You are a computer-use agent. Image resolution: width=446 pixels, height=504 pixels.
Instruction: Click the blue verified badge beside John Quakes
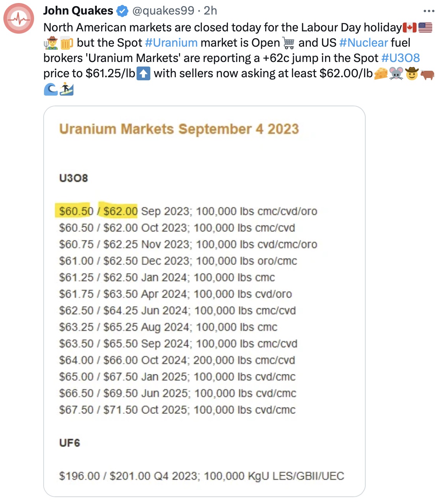tap(121, 11)
